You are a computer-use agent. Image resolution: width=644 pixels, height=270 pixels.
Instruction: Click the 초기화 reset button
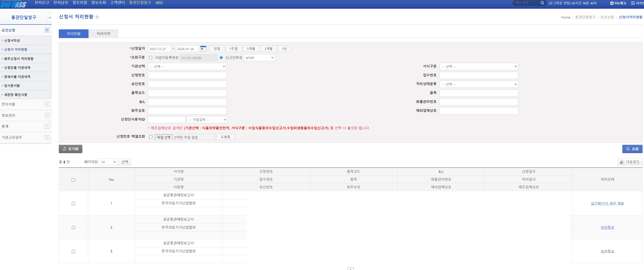tap(70, 149)
